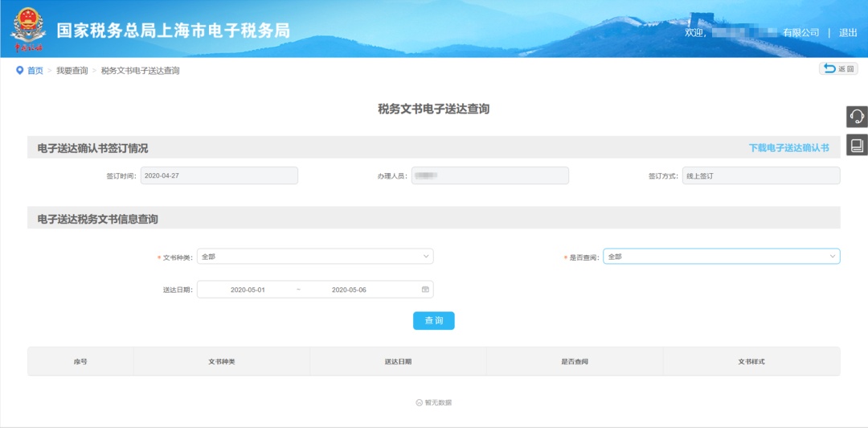This screenshot has width=868, height=428.
Task: Click the page title 税务文书电子送达查询
Action: (x=433, y=109)
